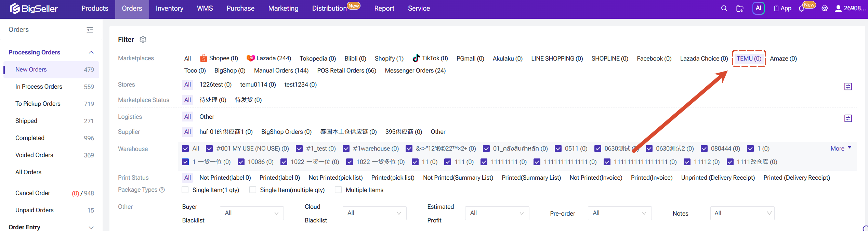Image resolution: width=868 pixels, height=231 pixels.
Task: Click the Stores row expand icon
Action: (848, 87)
